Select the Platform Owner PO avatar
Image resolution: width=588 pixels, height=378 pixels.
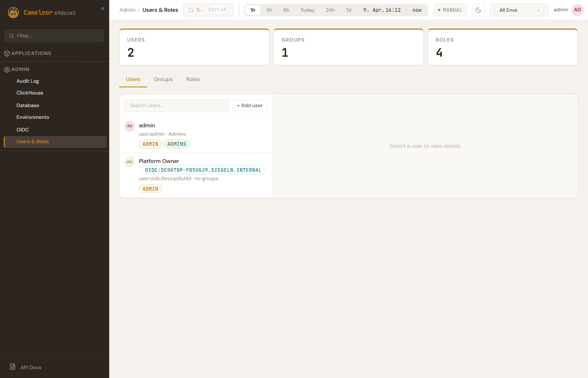click(130, 162)
